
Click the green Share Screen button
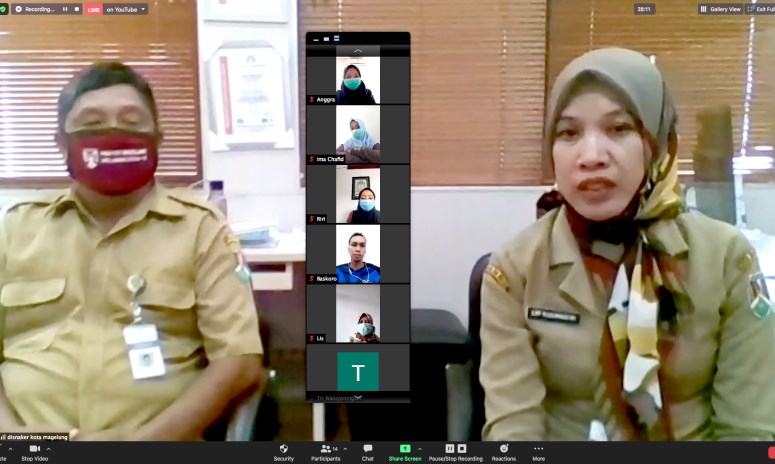click(405, 452)
